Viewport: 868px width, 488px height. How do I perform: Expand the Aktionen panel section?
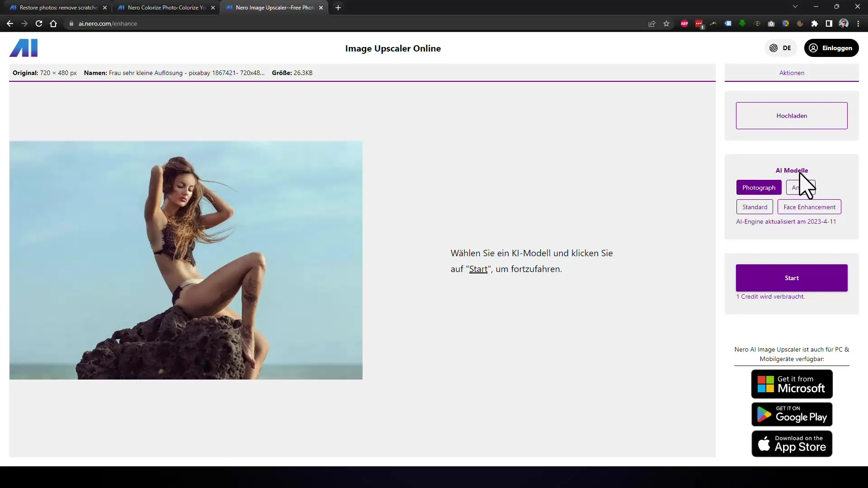[x=791, y=73]
